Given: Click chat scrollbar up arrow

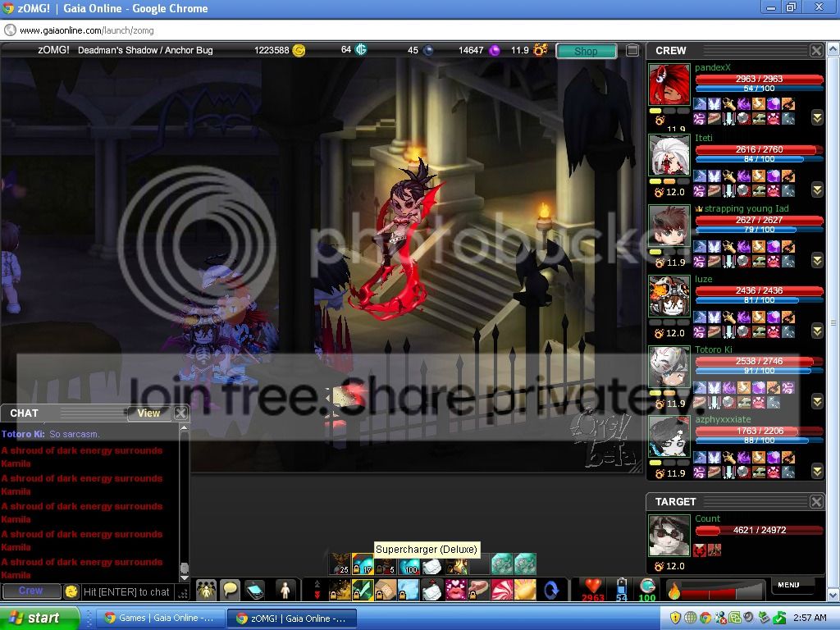Looking at the screenshot, I should coord(184,428).
